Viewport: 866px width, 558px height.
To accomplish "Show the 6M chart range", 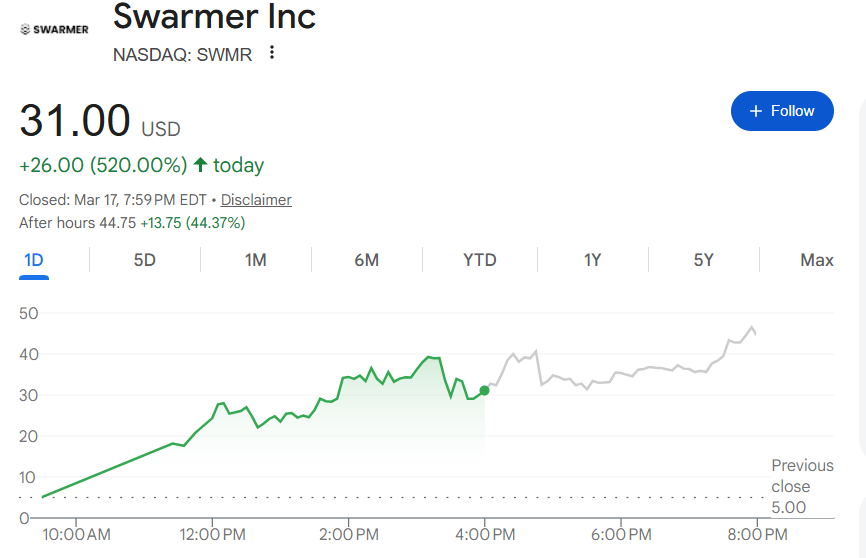I will point(367,260).
